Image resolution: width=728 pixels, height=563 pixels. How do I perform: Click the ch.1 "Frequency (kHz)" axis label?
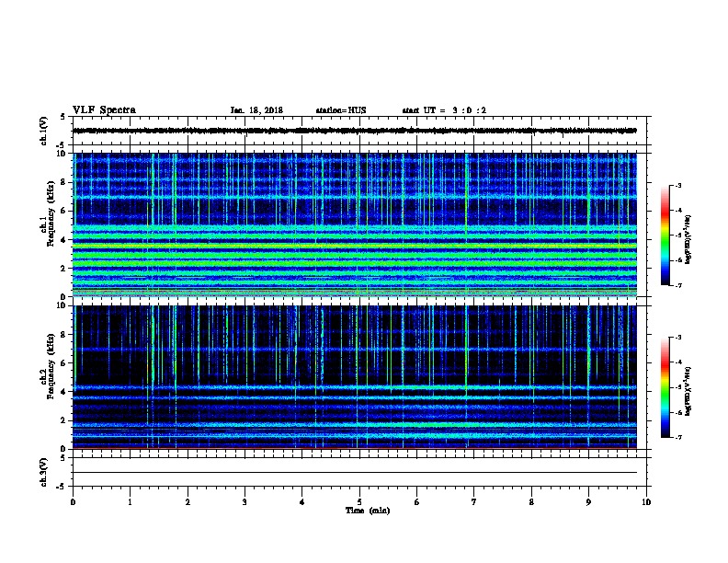point(51,213)
